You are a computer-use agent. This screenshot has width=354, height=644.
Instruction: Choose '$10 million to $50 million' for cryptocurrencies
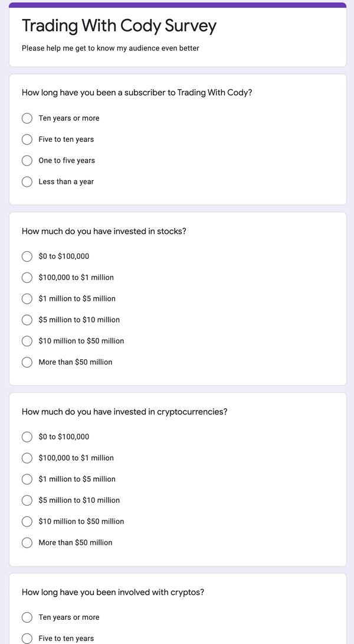[27, 521]
